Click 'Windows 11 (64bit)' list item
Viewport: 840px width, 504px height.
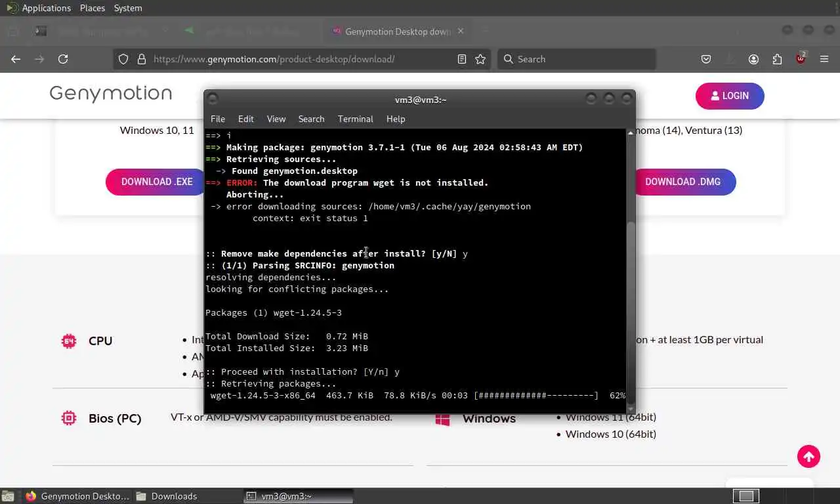[611, 417]
